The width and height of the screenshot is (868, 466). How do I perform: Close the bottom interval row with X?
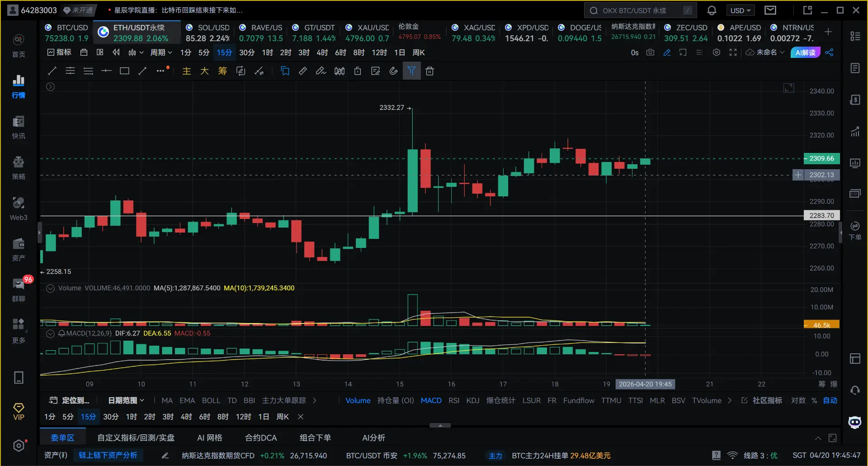click(301, 417)
